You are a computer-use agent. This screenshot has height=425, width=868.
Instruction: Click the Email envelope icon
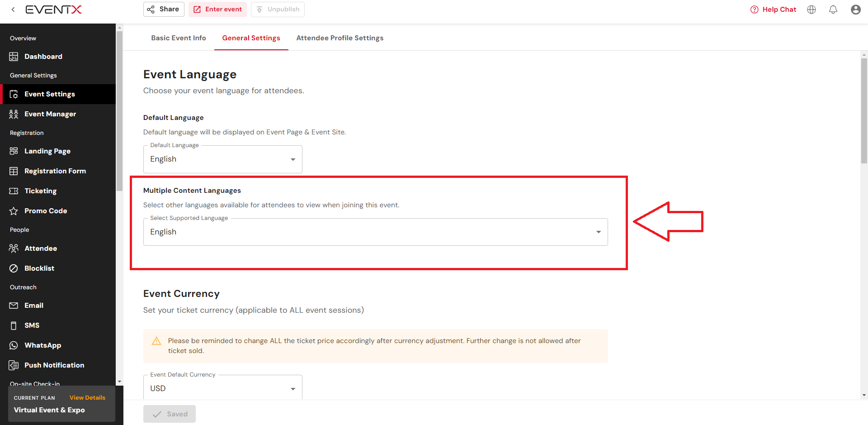(x=14, y=306)
